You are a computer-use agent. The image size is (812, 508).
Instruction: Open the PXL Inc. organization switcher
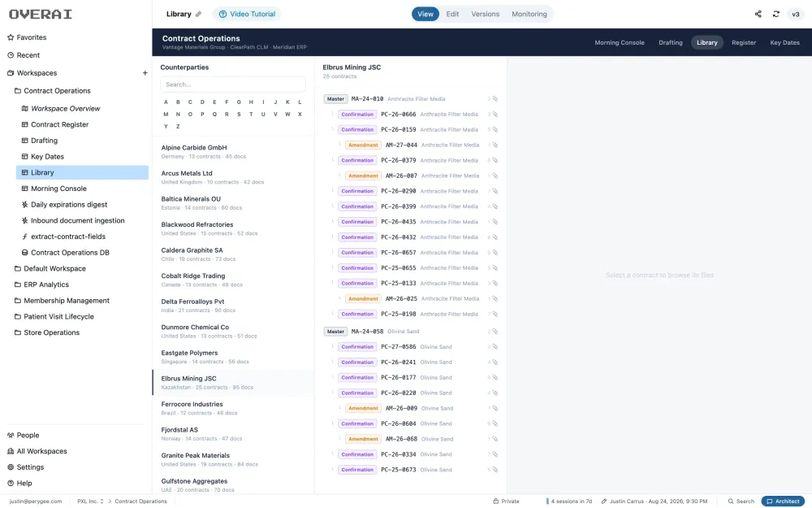point(90,501)
